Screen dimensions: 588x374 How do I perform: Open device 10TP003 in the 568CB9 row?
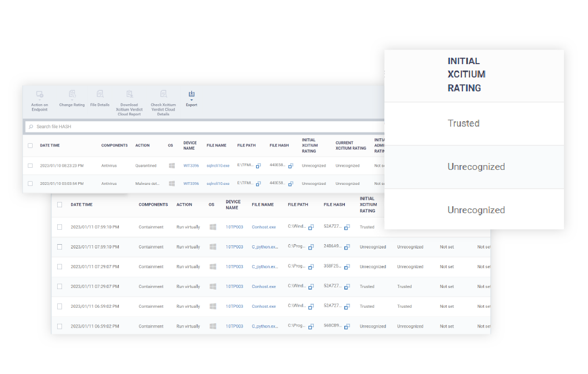[234, 326]
